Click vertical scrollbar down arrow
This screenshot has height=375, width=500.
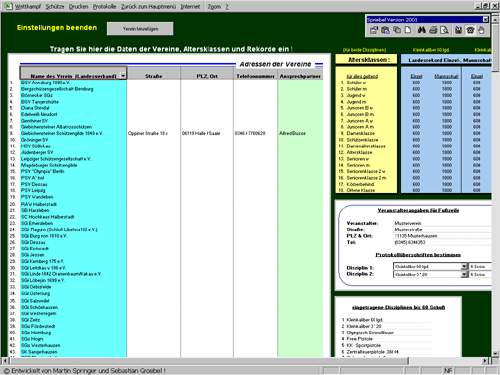click(495, 354)
